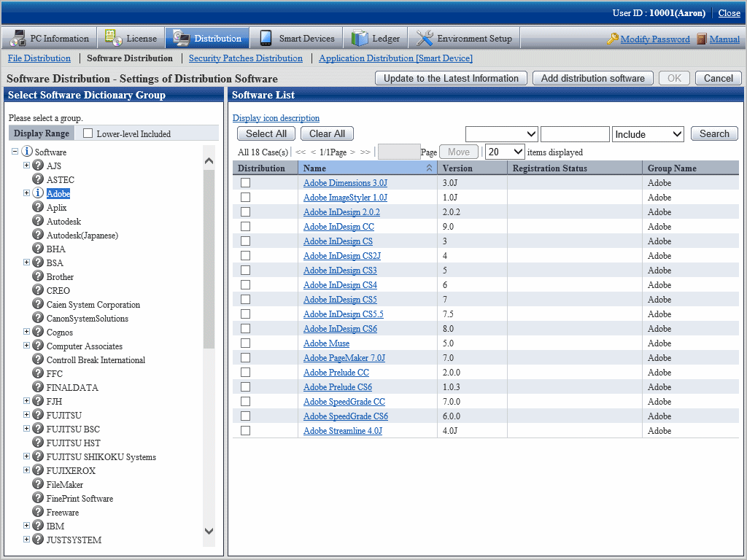This screenshot has height=560, width=747.
Task: Enable the Lower-level Included checkbox
Action: [88, 133]
